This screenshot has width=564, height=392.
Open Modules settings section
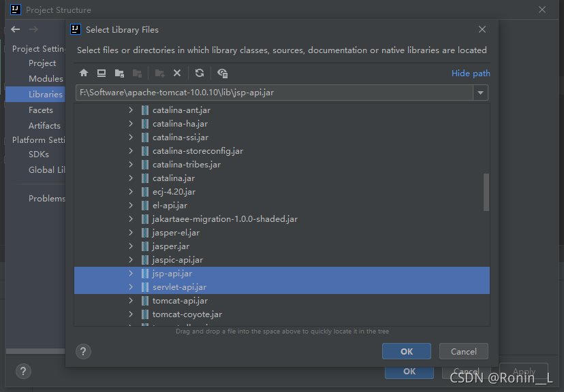point(46,79)
